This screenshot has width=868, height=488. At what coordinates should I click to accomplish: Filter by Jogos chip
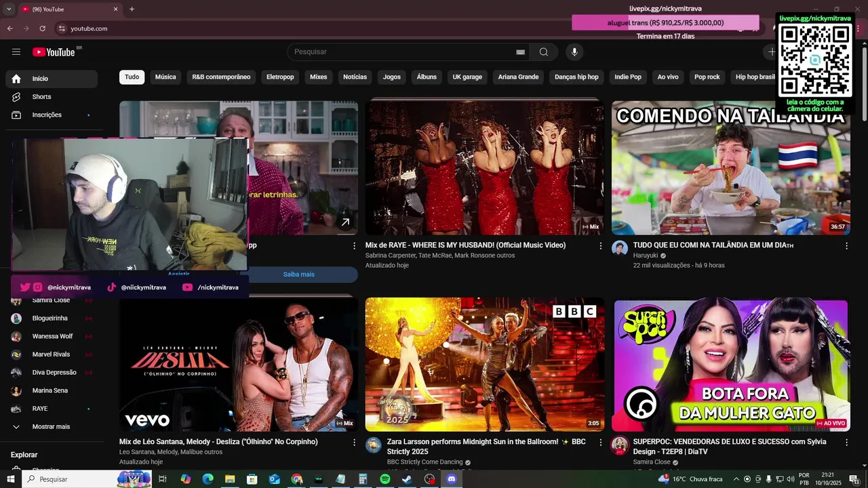[392, 77]
